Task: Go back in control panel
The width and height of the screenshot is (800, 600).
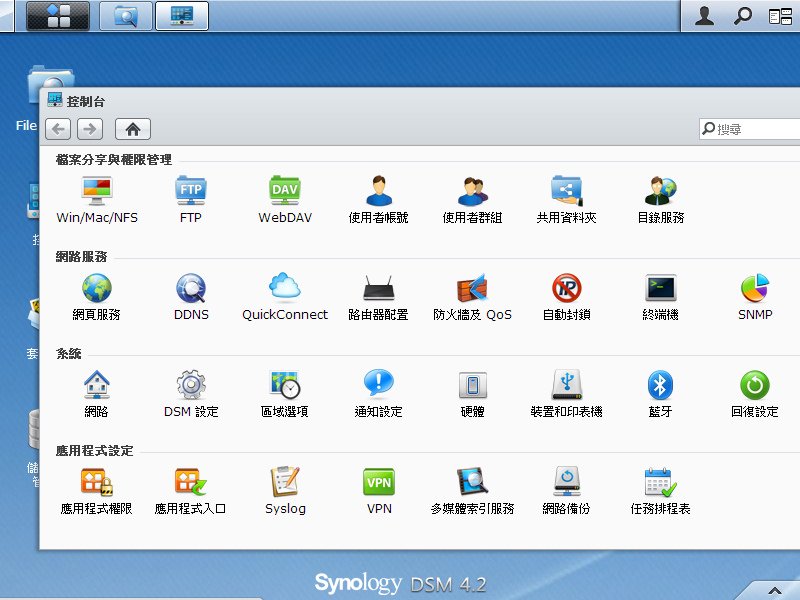Action: tap(58, 129)
